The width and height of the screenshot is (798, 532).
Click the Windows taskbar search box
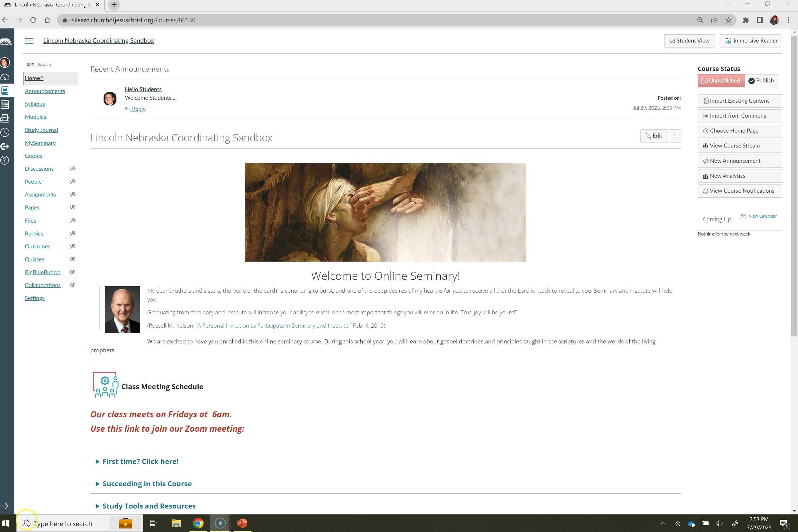click(65, 523)
